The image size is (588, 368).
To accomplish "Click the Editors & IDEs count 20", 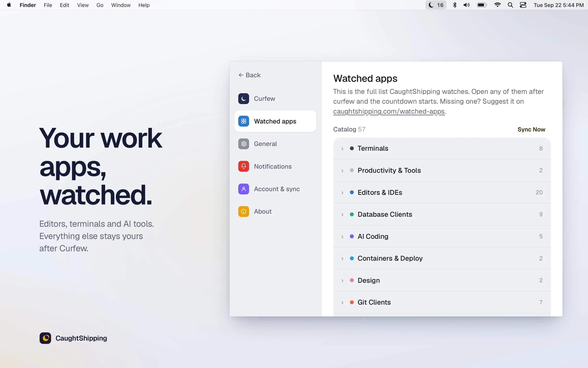I will [539, 192].
